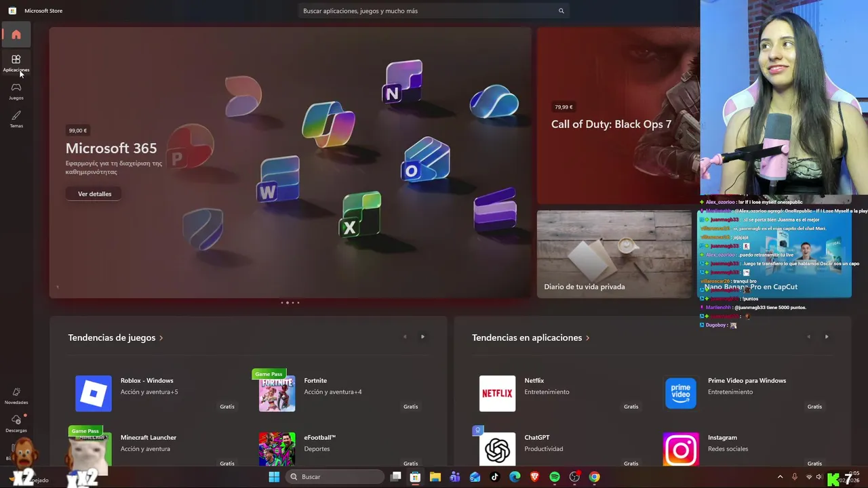868x488 pixels.
Task: Click the Instagram title text
Action: (722, 437)
